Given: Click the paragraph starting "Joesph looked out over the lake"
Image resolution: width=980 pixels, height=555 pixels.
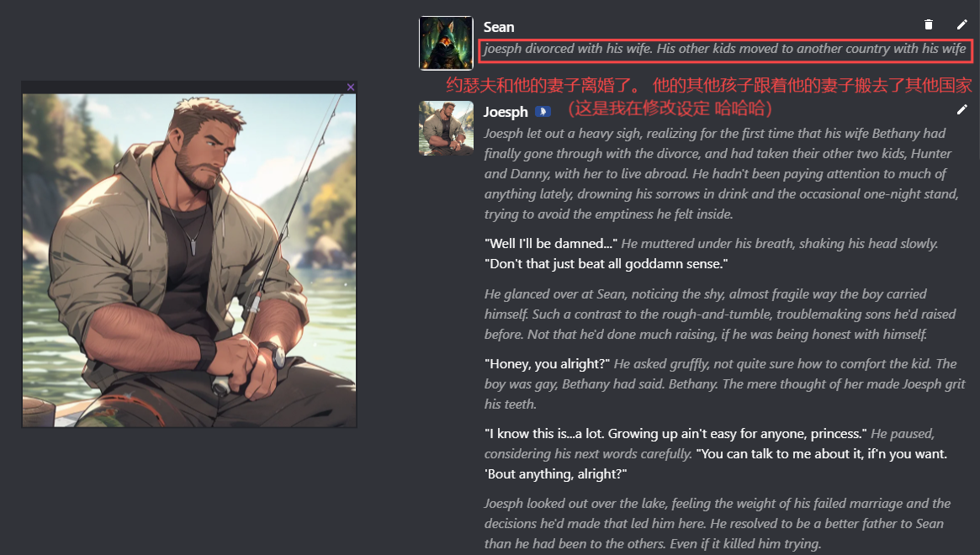Looking at the screenshot, I should pos(718,524).
